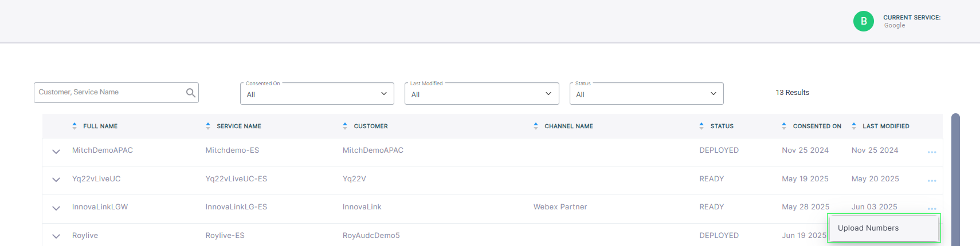Sort by Status column arrows
The width and height of the screenshot is (980, 246).
click(x=701, y=126)
